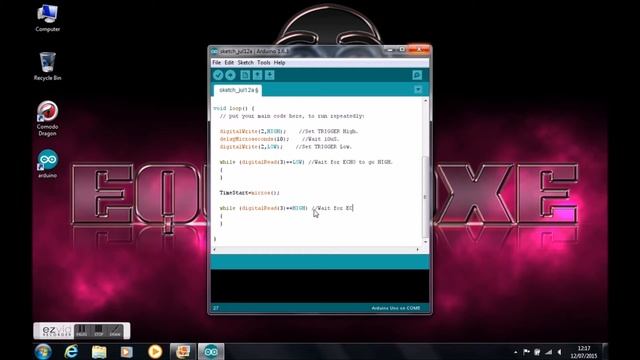Click the Draw tool in ezvid recorder
Screen dimensions: 640x360
tap(115, 331)
